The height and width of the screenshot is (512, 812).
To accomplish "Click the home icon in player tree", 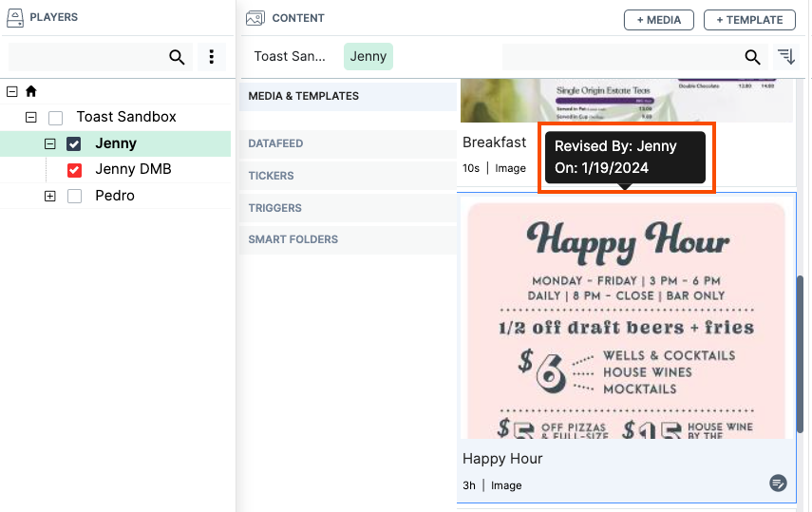I will click(30, 91).
